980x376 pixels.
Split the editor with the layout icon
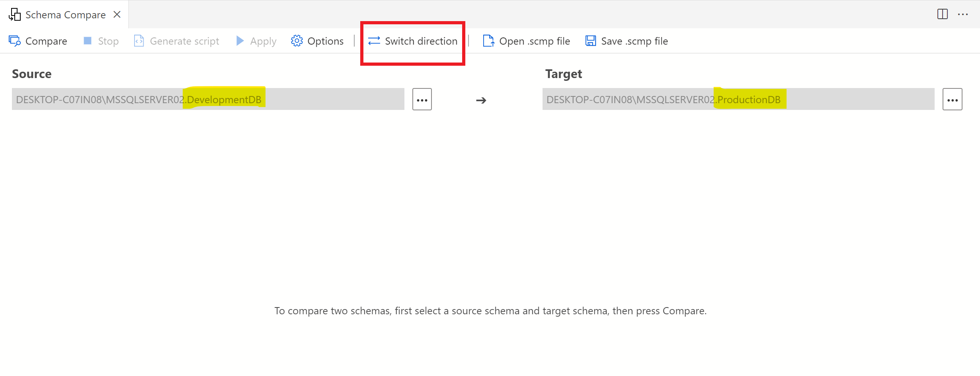click(x=943, y=14)
